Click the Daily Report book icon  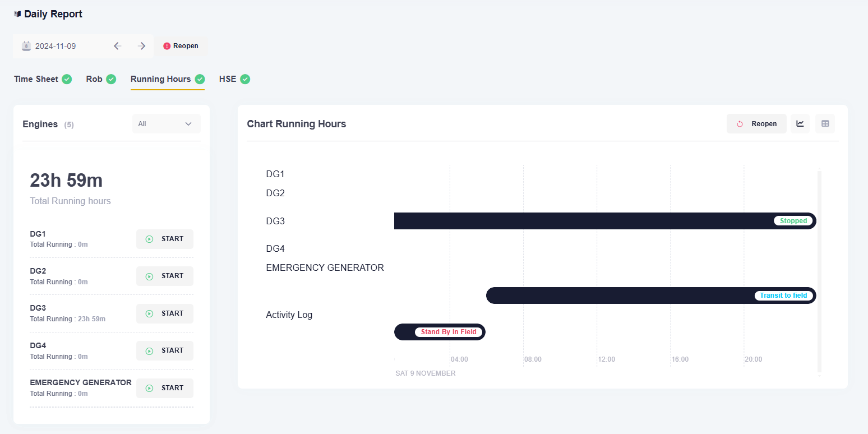17,14
